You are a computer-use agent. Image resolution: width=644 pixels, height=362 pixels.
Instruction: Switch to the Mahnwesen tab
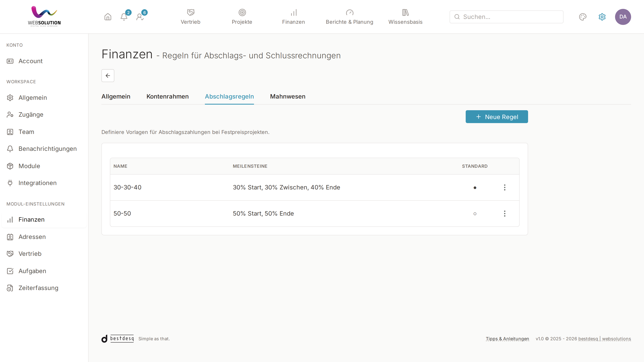click(x=288, y=97)
